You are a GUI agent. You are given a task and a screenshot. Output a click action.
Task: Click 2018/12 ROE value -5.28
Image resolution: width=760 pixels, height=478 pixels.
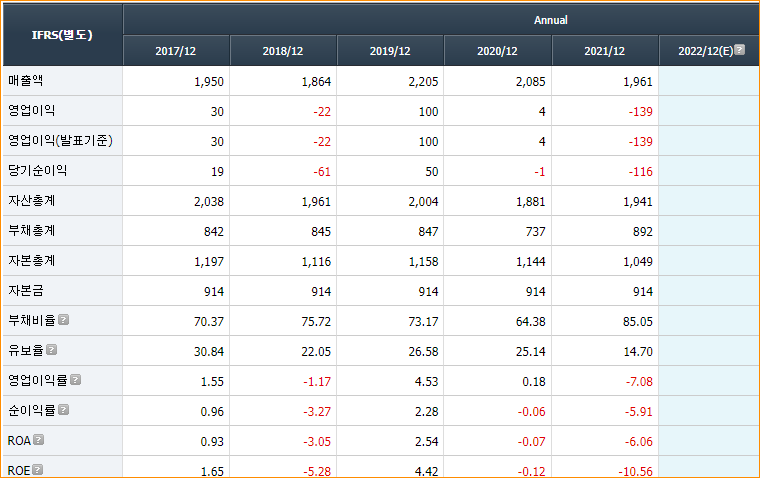[317, 471]
